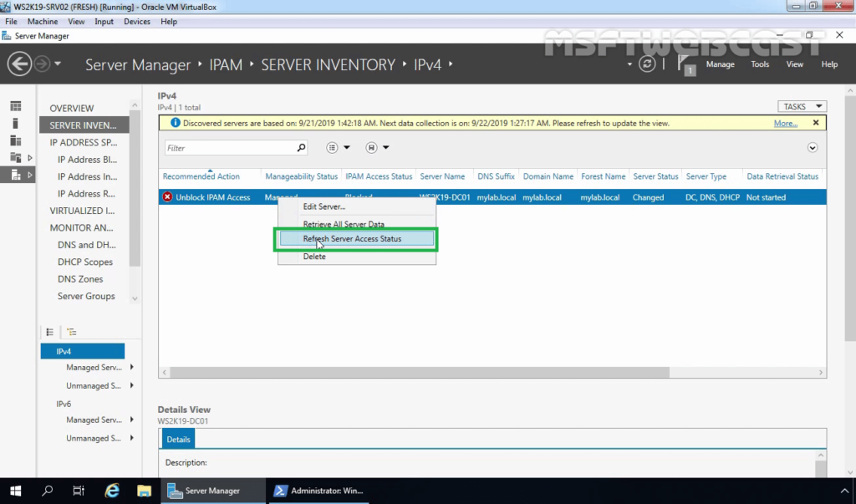Viewport: 856px width, 504px height.
Task: Choose Refresh Server Access Status
Action: (356, 238)
